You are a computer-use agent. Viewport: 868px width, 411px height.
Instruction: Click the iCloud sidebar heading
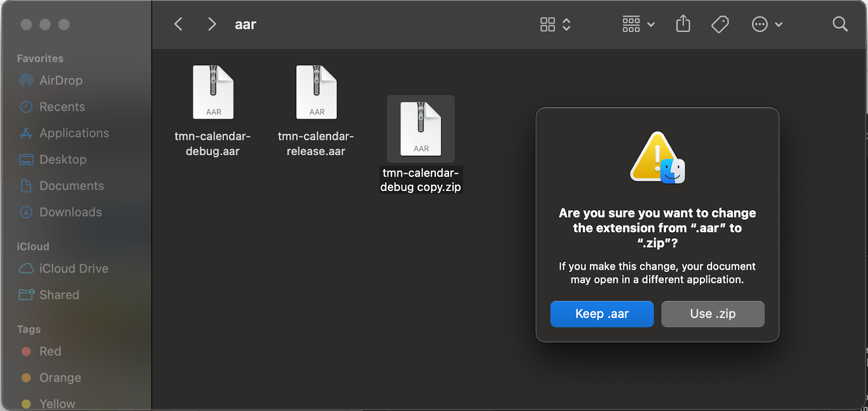33,246
